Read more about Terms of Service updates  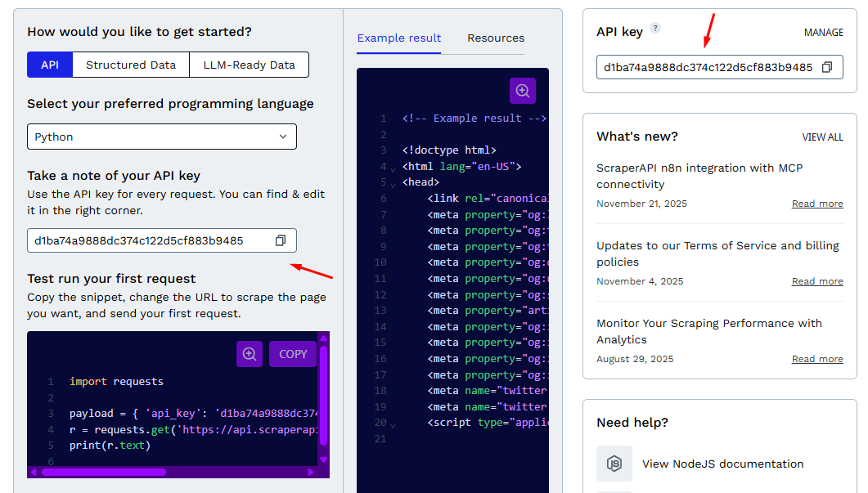click(816, 280)
